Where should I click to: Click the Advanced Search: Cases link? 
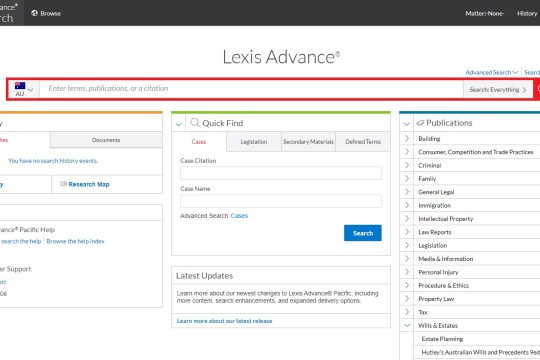click(239, 216)
